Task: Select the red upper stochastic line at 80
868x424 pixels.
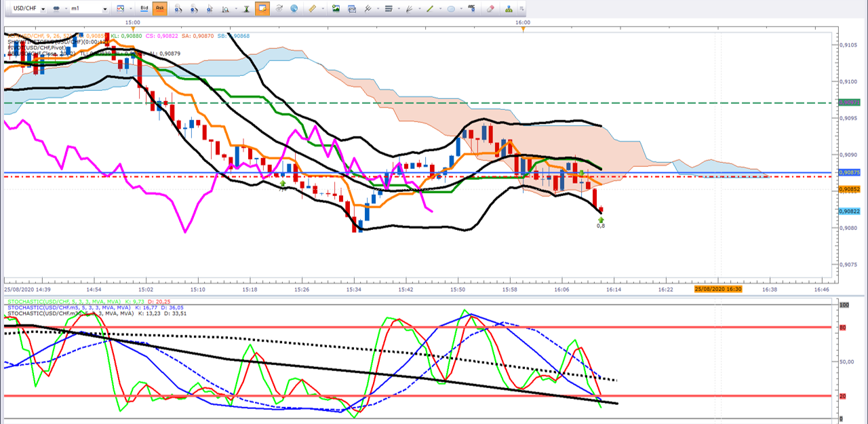Action: click(x=418, y=327)
